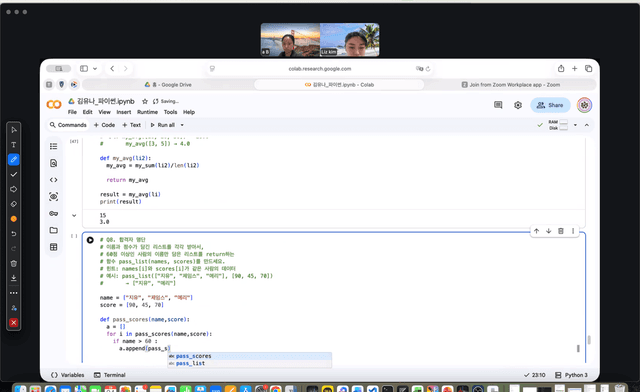This screenshot has height=392, width=640.
Task: Open the Help menu
Action: click(x=189, y=112)
